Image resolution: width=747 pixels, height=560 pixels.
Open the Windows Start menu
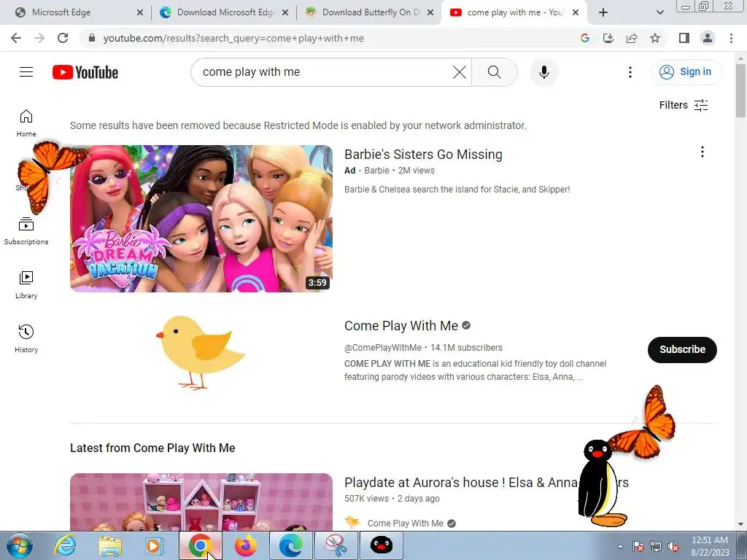(20, 545)
